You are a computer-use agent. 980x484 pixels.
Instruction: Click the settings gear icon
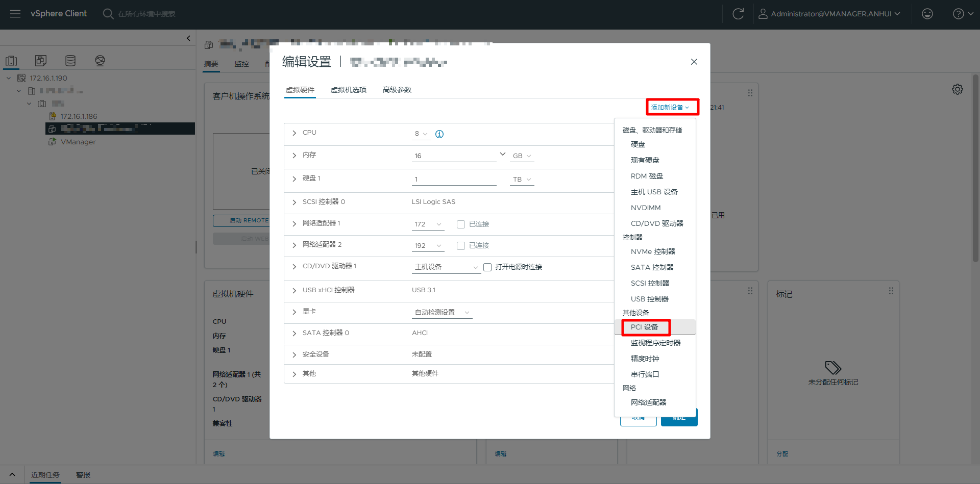958,89
